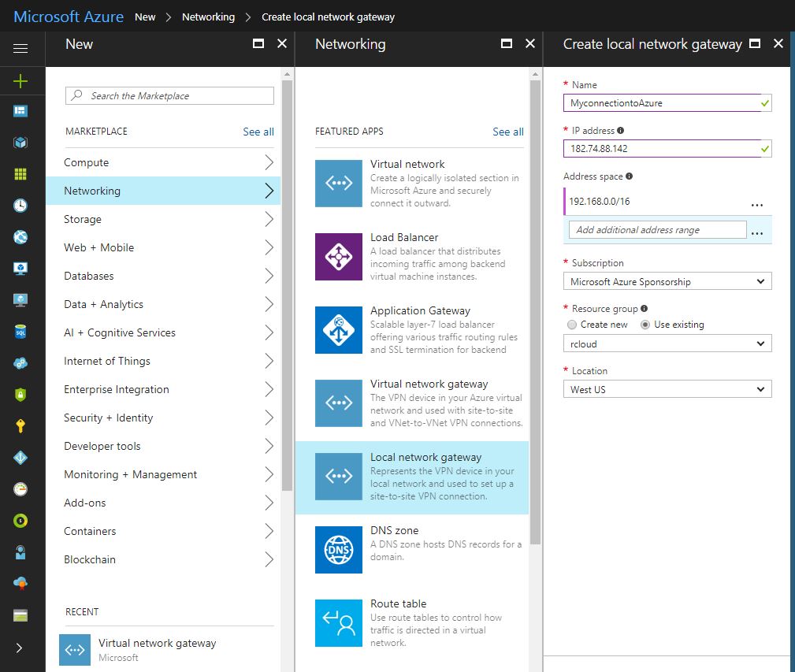
Task: Open the Dashboard icon in the sidebar
Action: point(20,111)
